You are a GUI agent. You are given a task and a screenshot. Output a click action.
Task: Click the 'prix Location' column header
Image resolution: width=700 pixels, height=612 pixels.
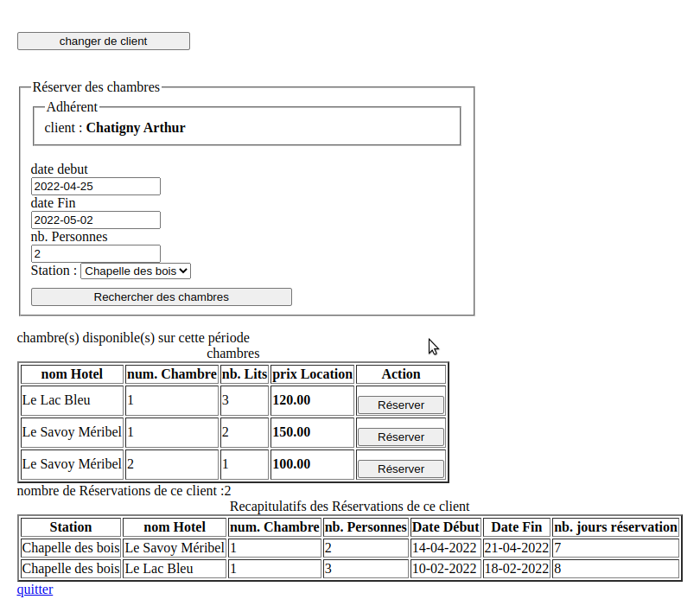tap(312, 374)
